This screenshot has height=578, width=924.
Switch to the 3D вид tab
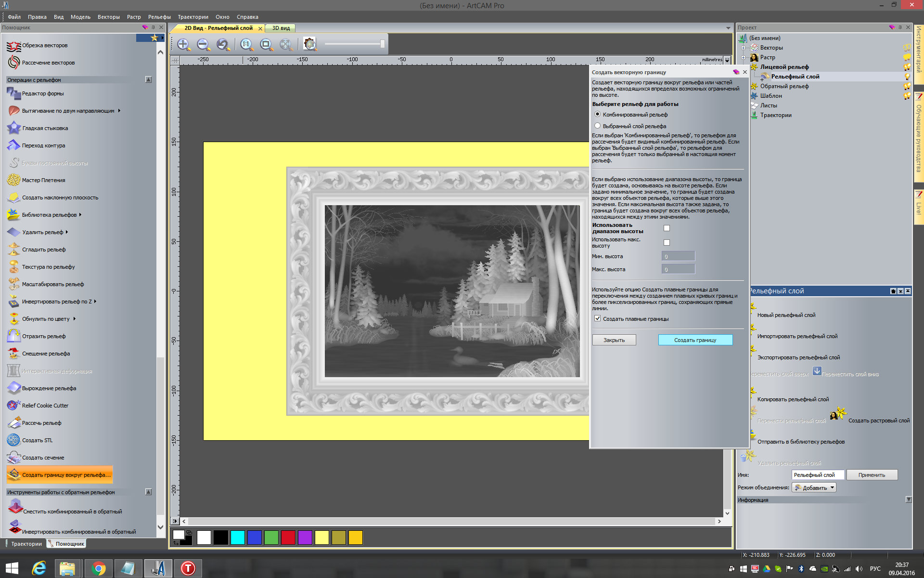281,28
